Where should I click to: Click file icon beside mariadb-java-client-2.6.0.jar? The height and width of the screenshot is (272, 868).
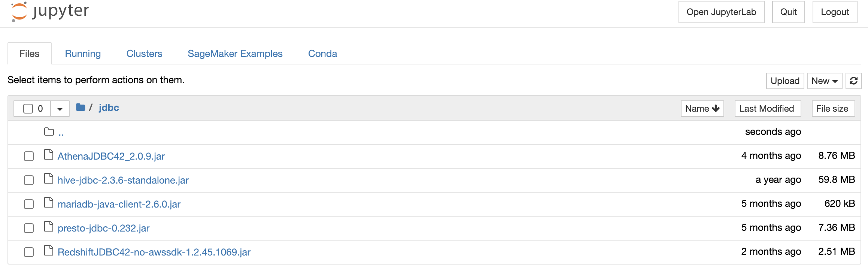coord(49,203)
